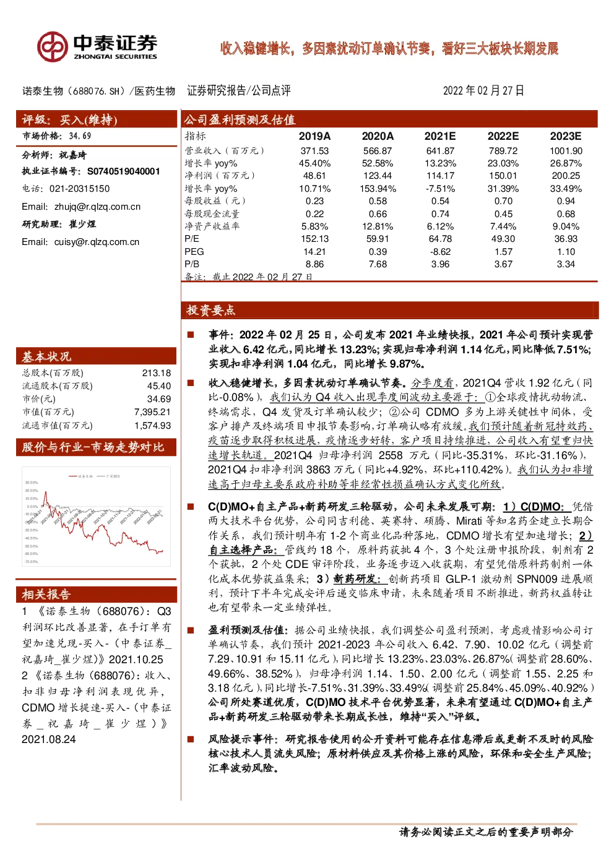Click the 相关报告 section header

[97, 595]
